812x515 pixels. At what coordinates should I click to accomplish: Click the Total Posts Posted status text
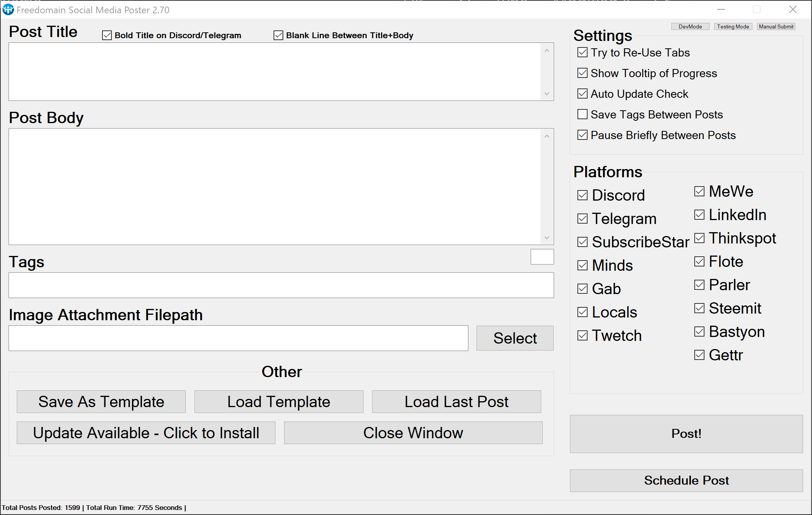tap(41, 508)
